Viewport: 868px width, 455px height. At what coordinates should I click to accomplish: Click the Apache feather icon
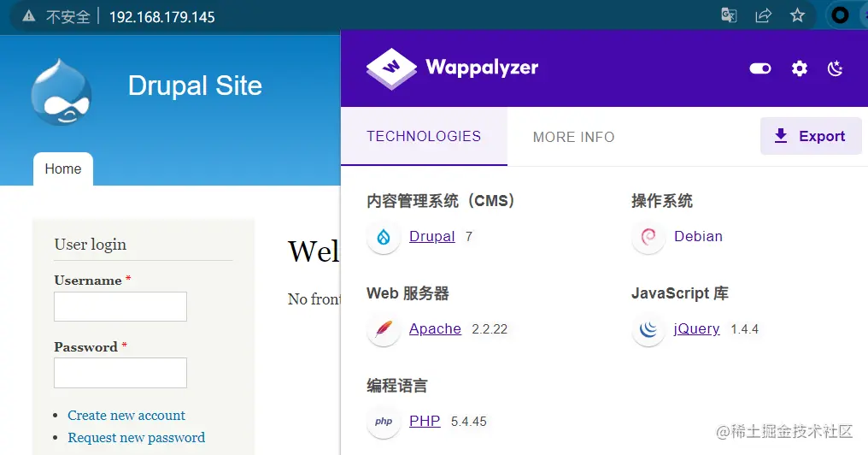pos(384,329)
